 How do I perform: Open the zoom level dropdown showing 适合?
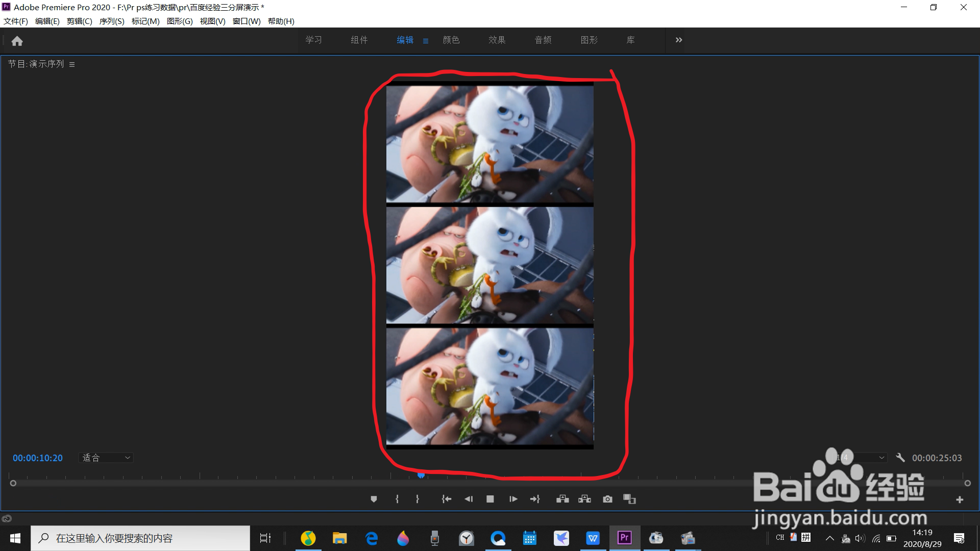click(x=106, y=458)
